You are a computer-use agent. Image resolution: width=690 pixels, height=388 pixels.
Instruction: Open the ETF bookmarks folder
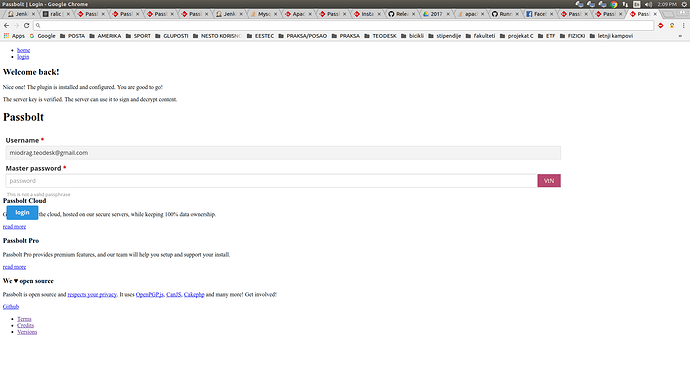coord(547,36)
